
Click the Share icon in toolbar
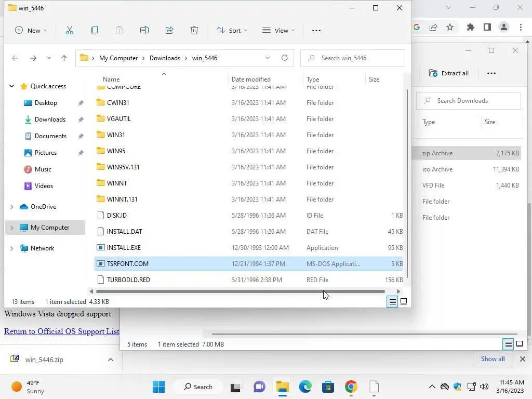tap(169, 31)
